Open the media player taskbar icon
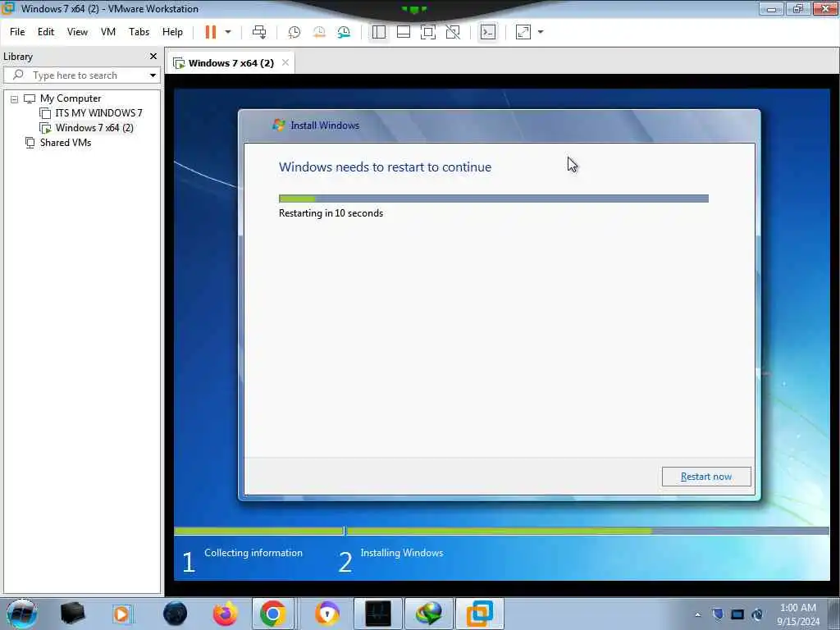 pyautogui.click(x=121, y=614)
